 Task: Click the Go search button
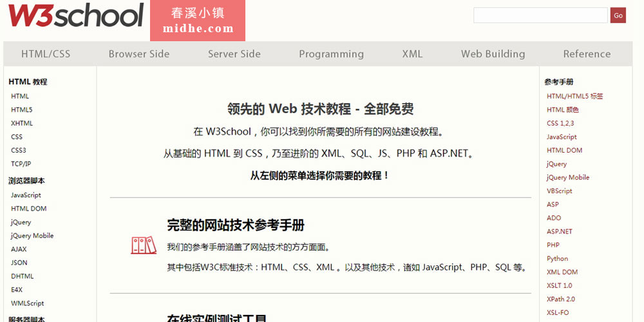click(618, 15)
